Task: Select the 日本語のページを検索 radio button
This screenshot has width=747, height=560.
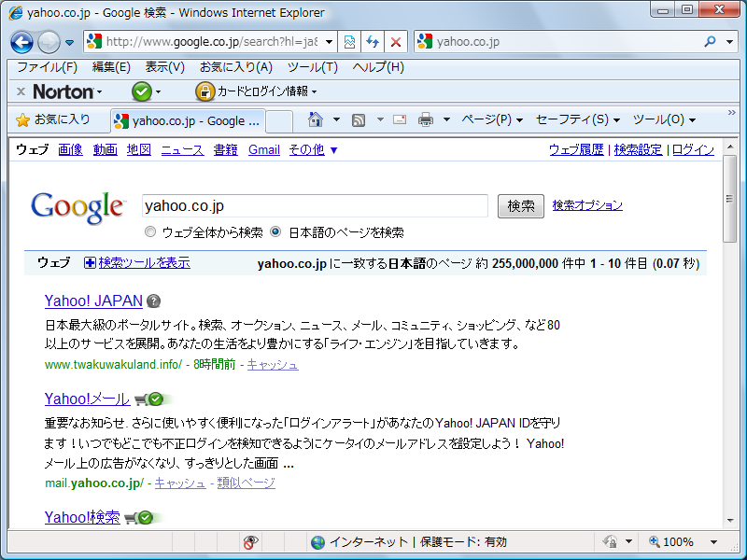Action: point(275,231)
